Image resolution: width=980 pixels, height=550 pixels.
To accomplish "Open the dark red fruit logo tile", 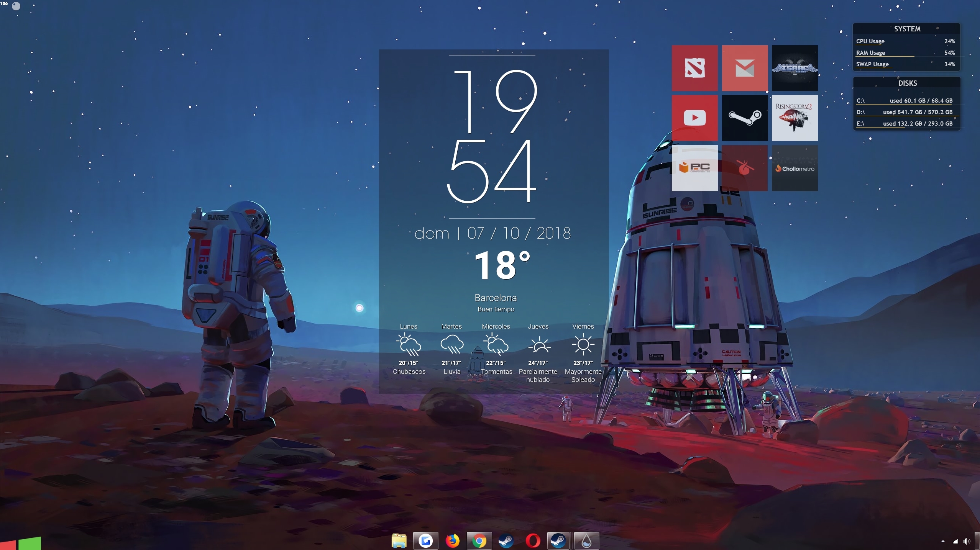I will [x=745, y=168].
